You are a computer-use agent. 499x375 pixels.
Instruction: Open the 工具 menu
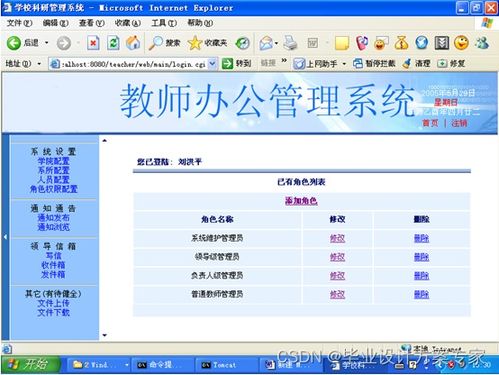164,23
